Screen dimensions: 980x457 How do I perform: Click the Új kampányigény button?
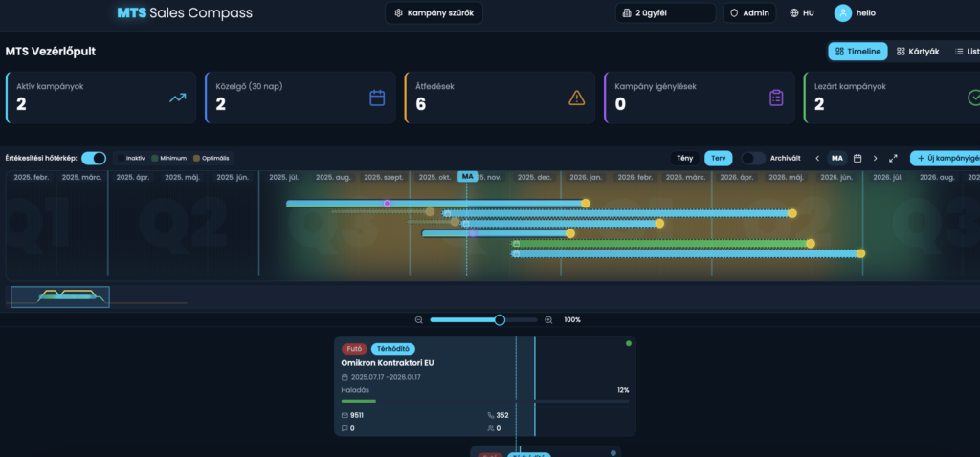(945, 158)
